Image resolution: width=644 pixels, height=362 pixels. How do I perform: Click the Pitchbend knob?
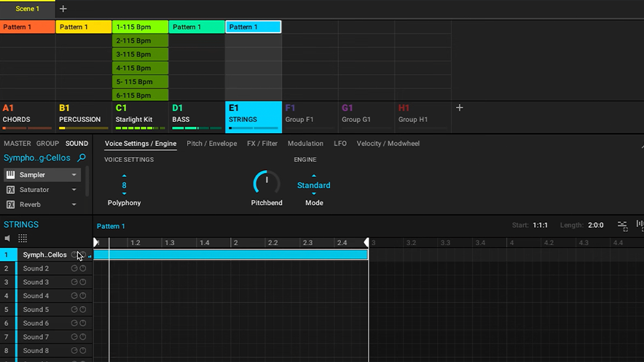(x=266, y=183)
